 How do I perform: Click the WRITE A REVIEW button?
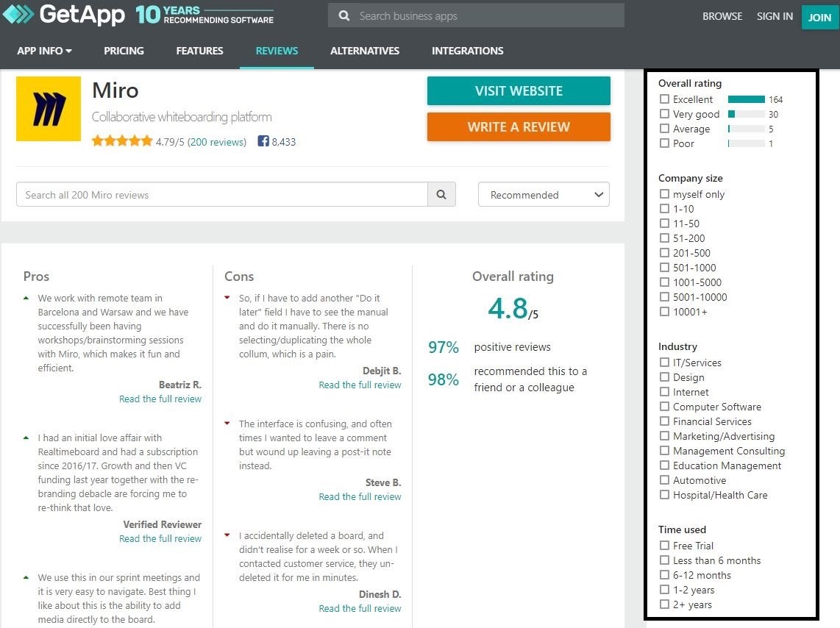519,127
